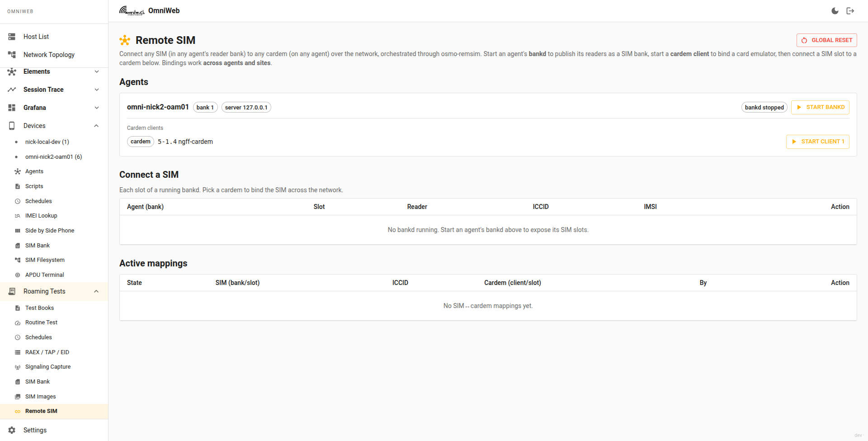Click START CLIENT 1 button
Image resolution: width=868 pixels, height=441 pixels.
[x=817, y=142]
